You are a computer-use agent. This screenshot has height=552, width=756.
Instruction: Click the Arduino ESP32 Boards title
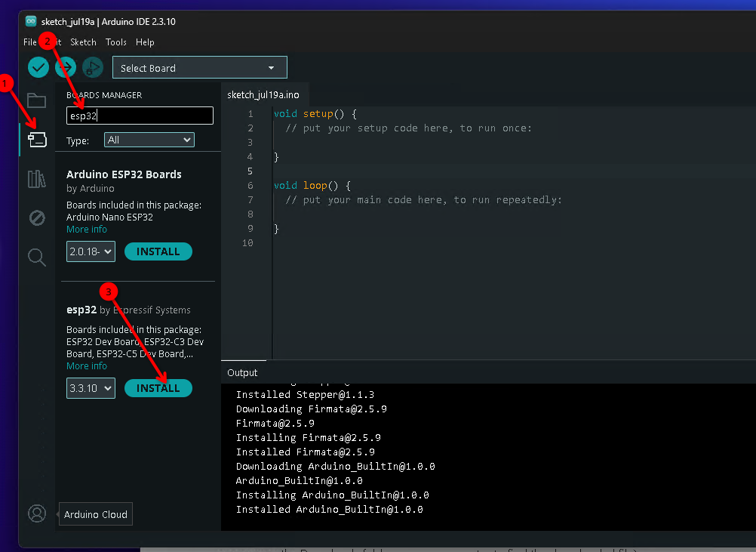[x=124, y=174]
